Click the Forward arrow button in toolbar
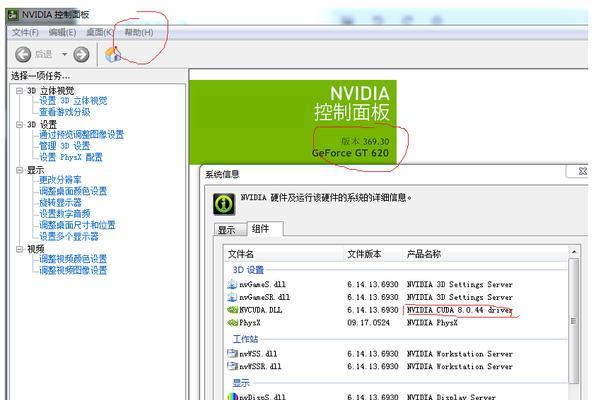The image size is (596, 400). [x=81, y=54]
